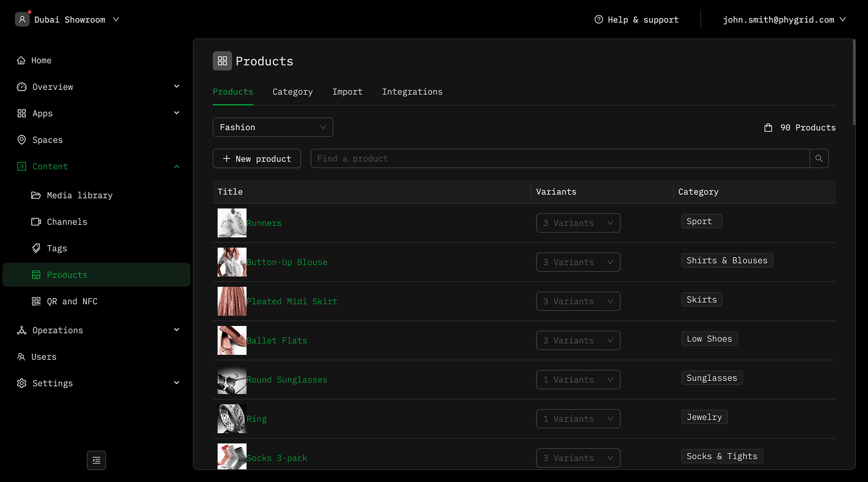Open Help & support
This screenshot has width=868, height=482.
click(x=637, y=20)
